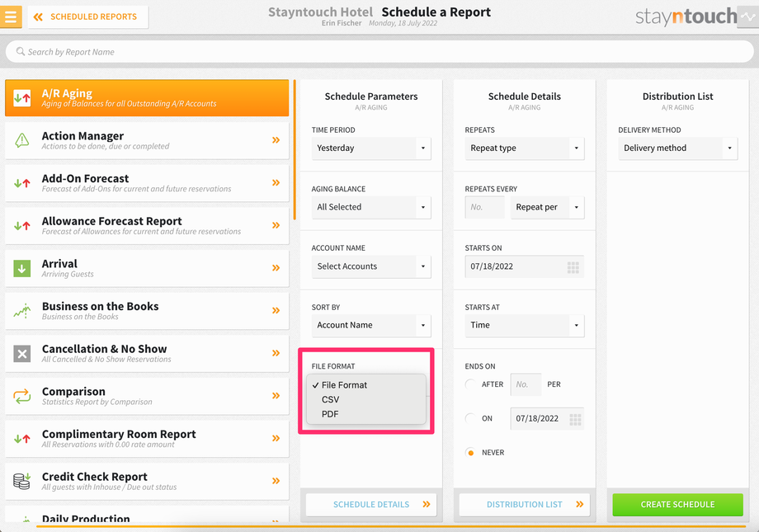Image resolution: width=759 pixels, height=532 pixels.
Task: Go back to Scheduled Reports
Action: (x=87, y=17)
